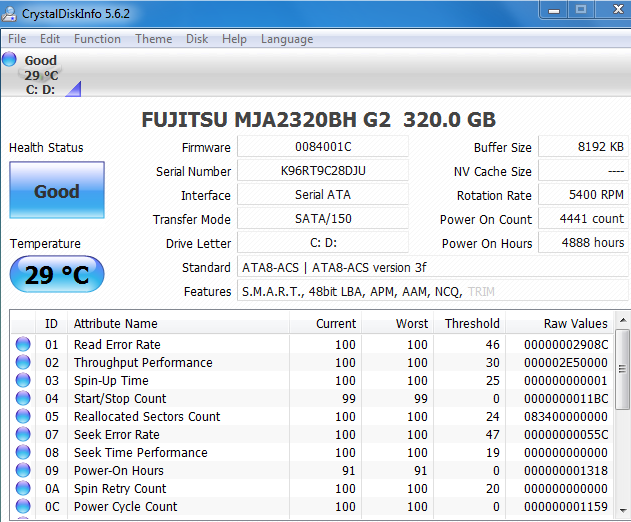The height and width of the screenshot is (522, 631).
Task: Click the empty NV Cache Size field
Action: (583, 171)
